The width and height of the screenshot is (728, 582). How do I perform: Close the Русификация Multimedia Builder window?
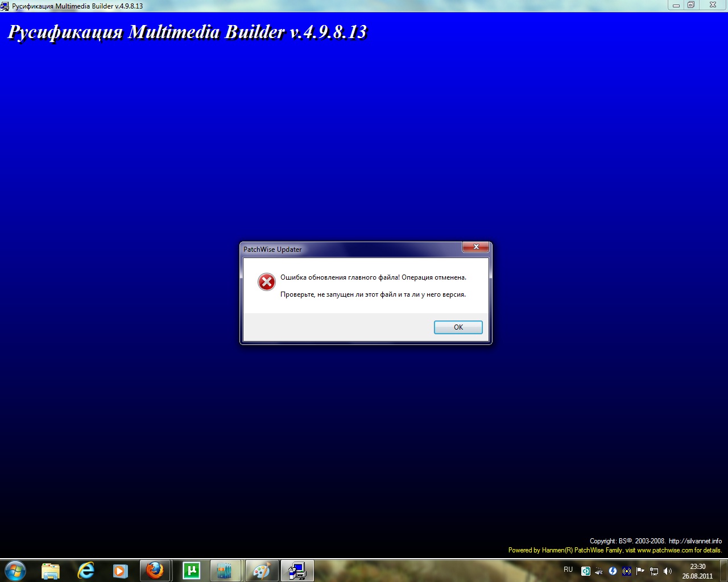[x=713, y=5]
